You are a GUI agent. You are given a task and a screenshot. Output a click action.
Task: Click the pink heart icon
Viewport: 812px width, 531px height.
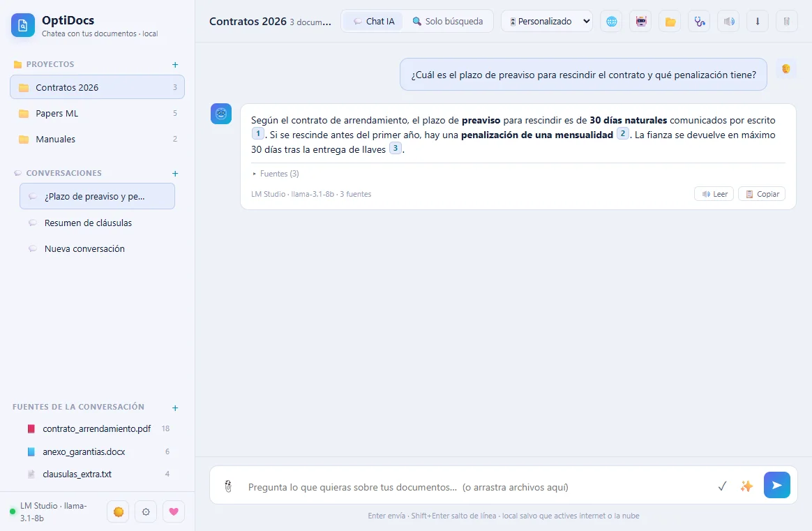[x=174, y=512]
